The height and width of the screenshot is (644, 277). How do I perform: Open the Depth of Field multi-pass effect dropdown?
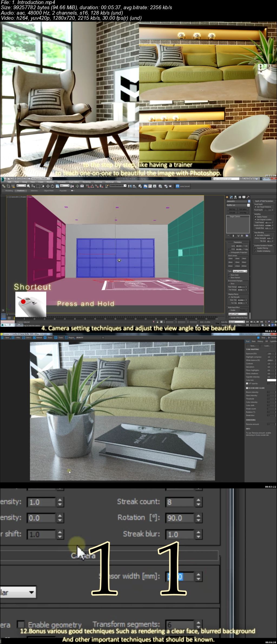238,314
